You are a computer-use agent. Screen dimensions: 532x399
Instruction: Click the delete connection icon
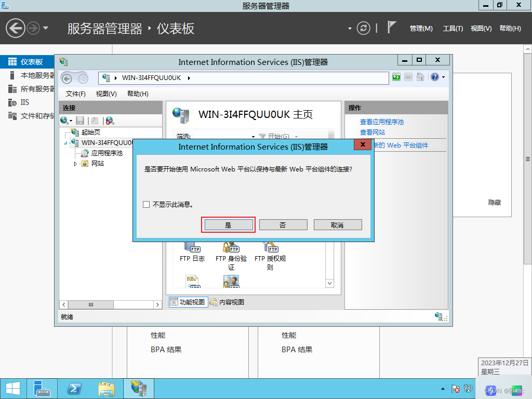[x=110, y=121]
